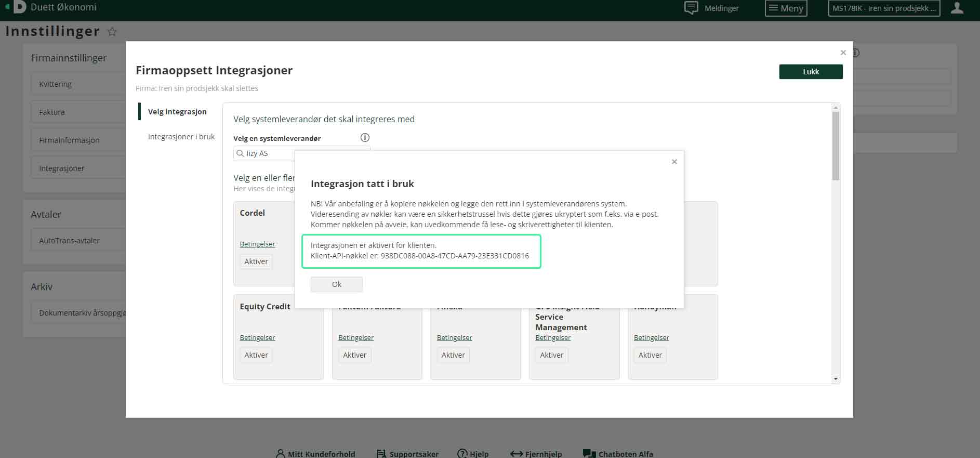The width and height of the screenshot is (980, 458).
Task: Click the systemleverandør search box
Action: point(265,153)
